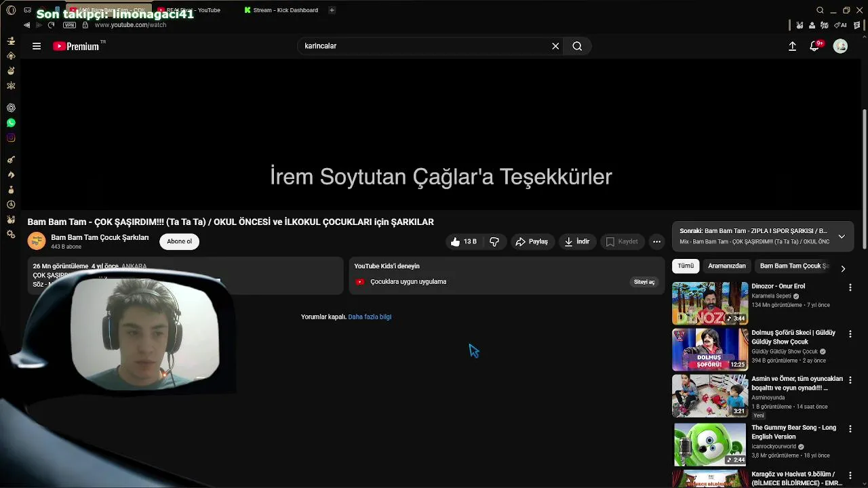The width and height of the screenshot is (868, 488).
Task: Toggle the VPN badge in address bar
Action: [x=69, y=25]
